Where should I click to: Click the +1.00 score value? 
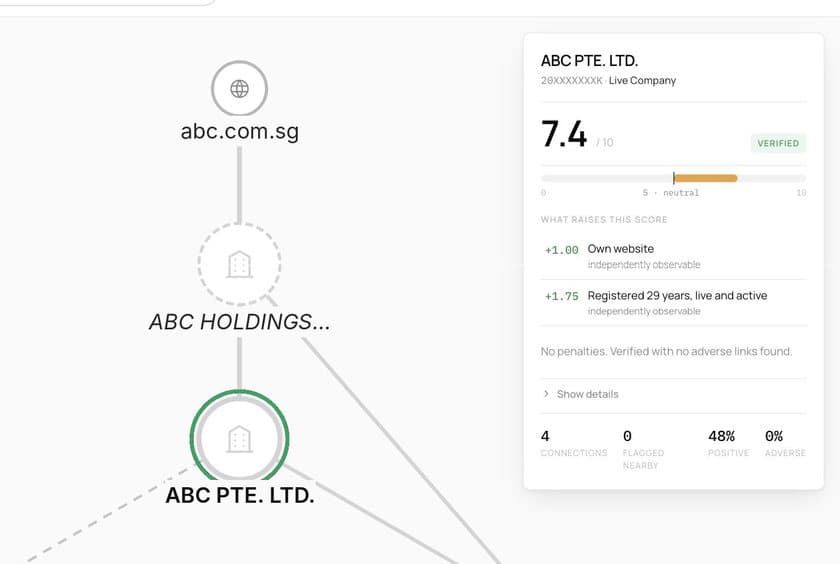(x=561, y=250)
